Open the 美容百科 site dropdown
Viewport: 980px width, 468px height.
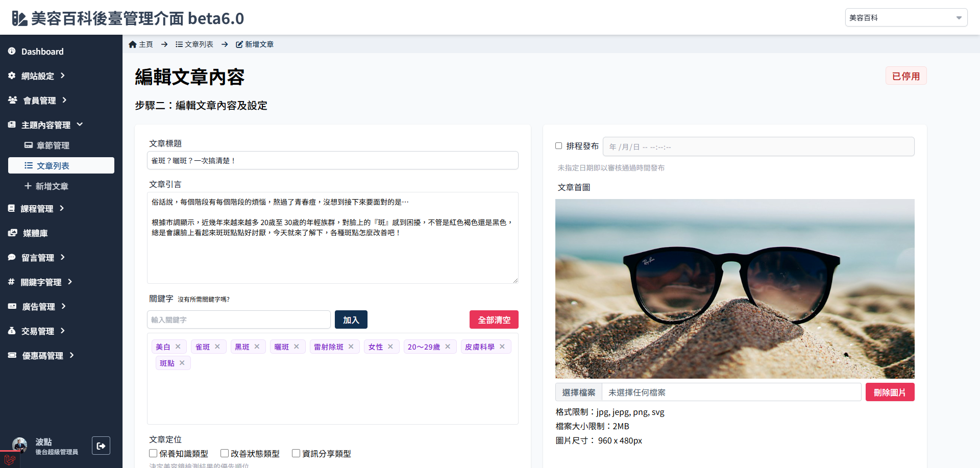(x=906, y=17)
